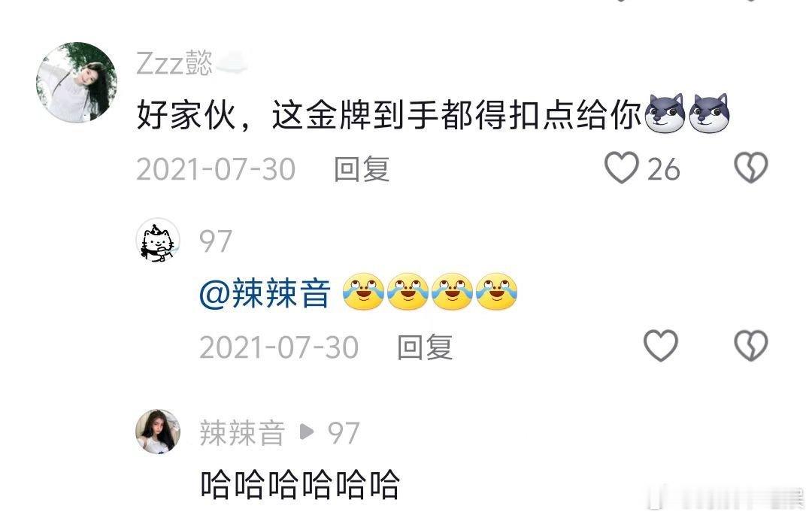Viewport: 812px width, 518px height.
Task: Reply to 97's comment mentioning 辣辣音
Action: (x=425, y=347)
